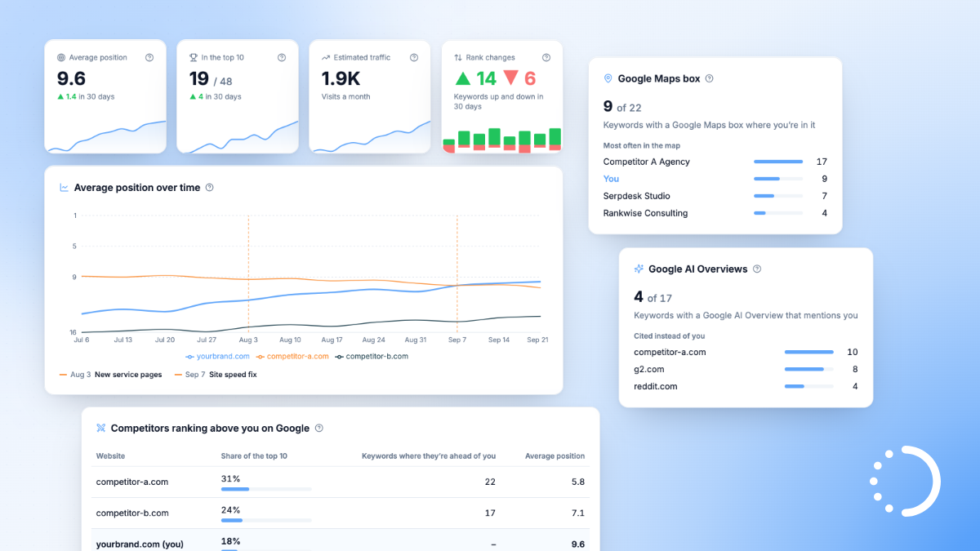
Task: Click the Keywords where they're ahead column header
Action: 429,456
